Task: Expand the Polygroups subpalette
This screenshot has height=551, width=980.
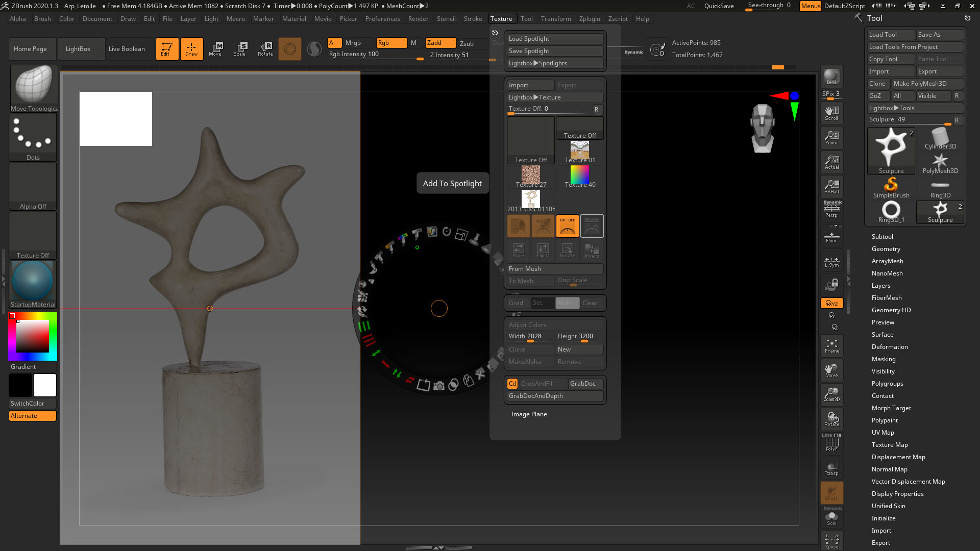Action: [887, 383]
